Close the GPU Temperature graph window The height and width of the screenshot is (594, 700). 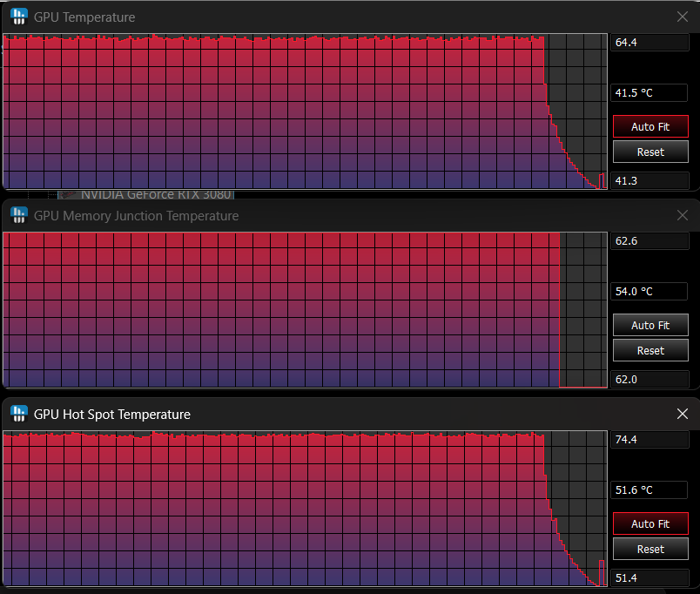(683, 17)
